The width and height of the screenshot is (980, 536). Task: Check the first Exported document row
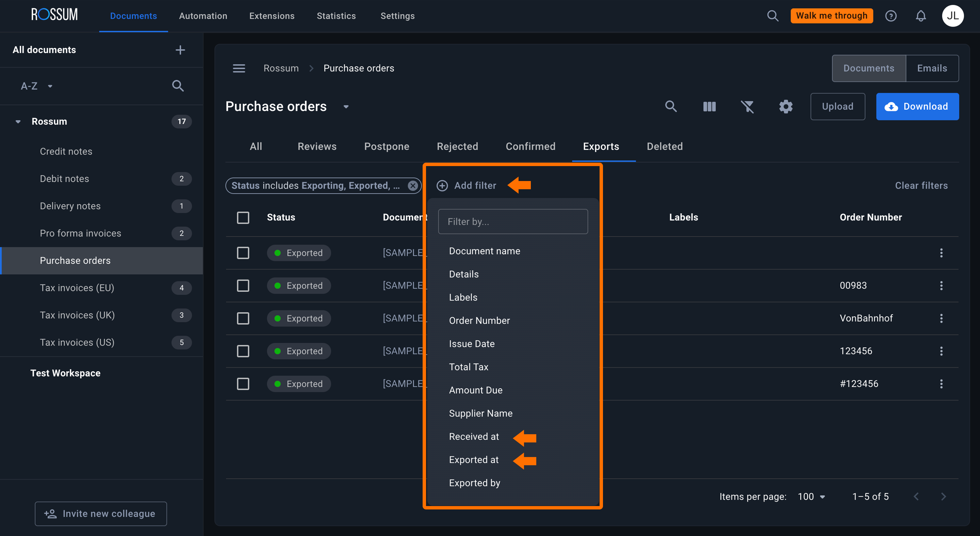243,253
